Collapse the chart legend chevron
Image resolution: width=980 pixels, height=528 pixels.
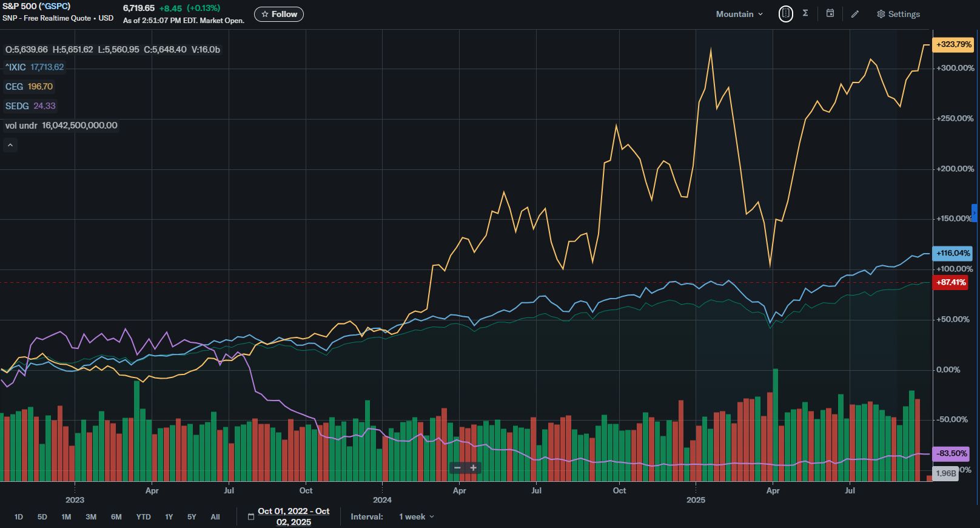coord(10,145)
